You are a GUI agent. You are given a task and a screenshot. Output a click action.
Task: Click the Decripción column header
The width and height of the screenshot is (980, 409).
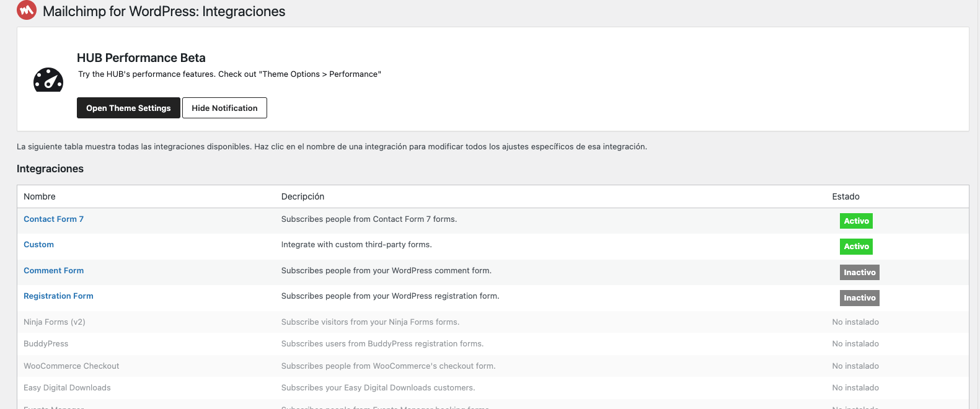click(302, 196)
